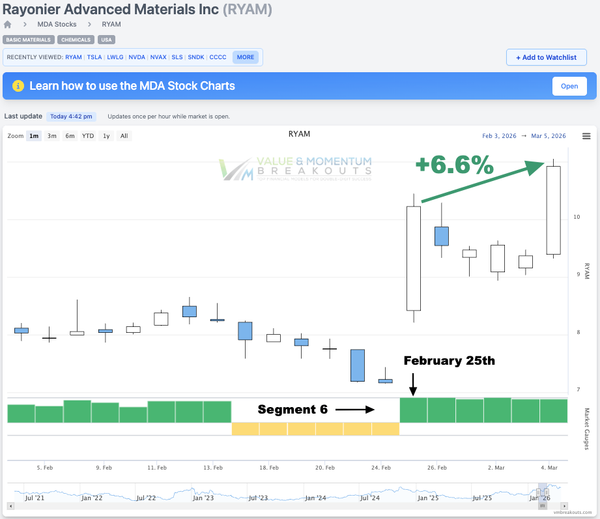Click the first yellow market gauge segment

click(245, 429)
